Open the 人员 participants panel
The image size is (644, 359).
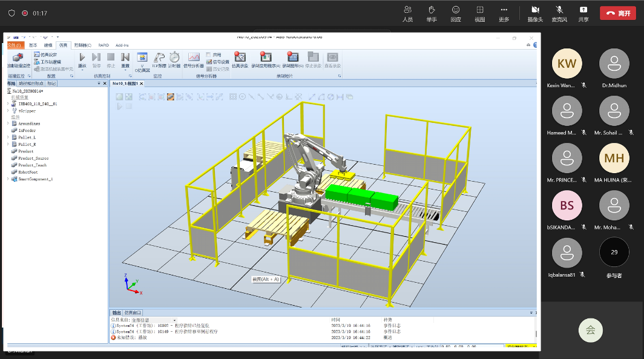point(407,13)
